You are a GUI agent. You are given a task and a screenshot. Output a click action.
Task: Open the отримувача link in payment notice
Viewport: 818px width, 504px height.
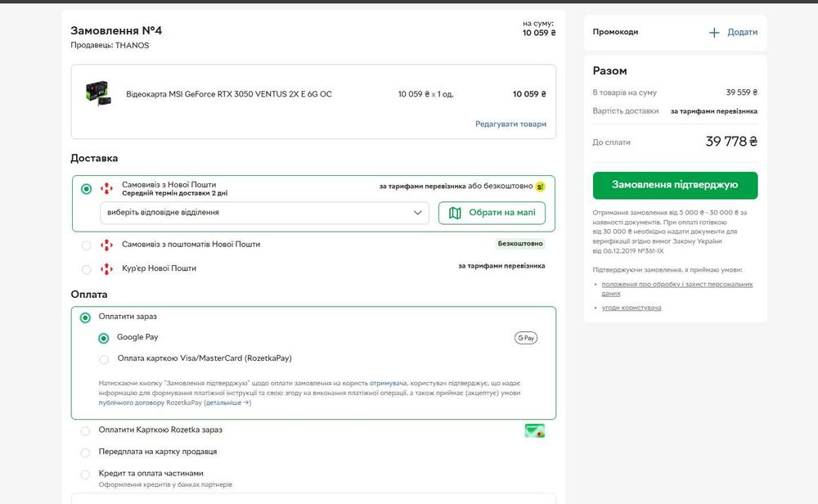(388, 384)
